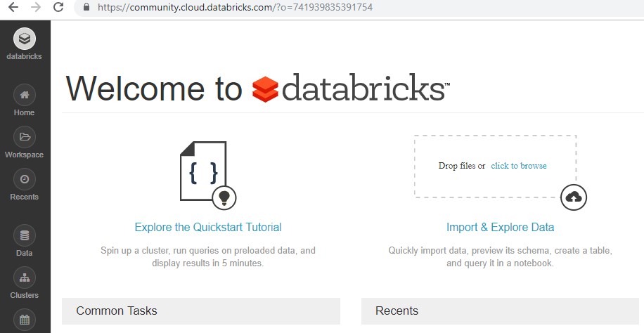
Task: Click the databricks logo icon in sidebar
Action: tap(25, 39)
